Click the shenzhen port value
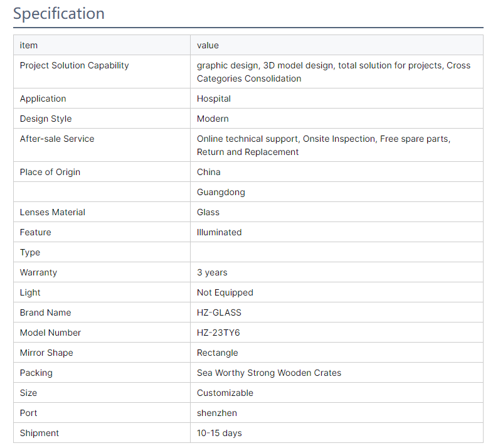The width and height of the screenshot is (498, 448). pos(217,413)
